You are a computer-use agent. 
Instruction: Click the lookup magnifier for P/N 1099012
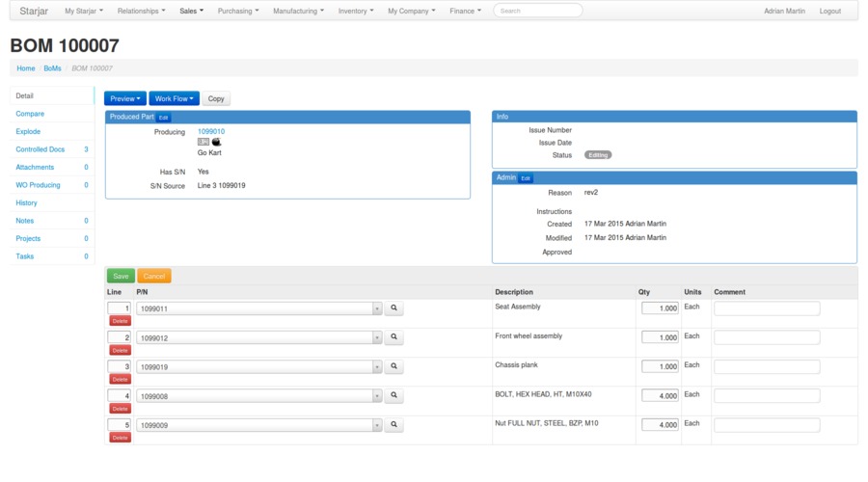393,337
